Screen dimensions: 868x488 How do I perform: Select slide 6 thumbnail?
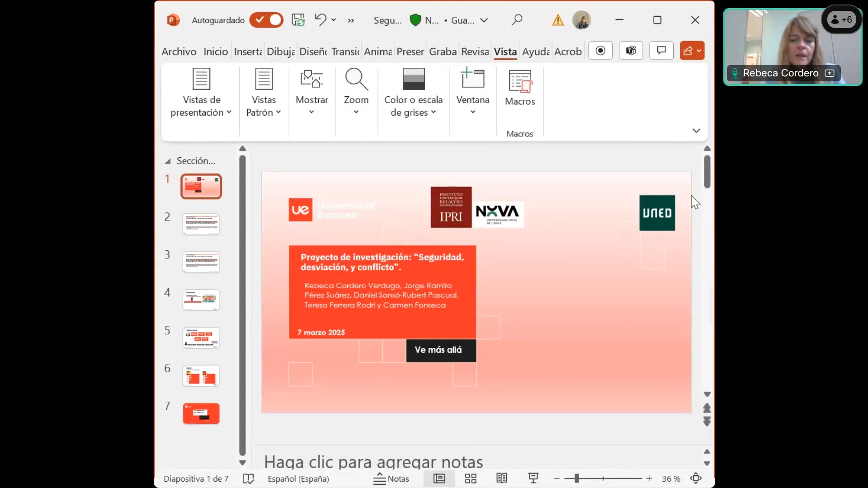pyautogui.click(x=201, y=376)
